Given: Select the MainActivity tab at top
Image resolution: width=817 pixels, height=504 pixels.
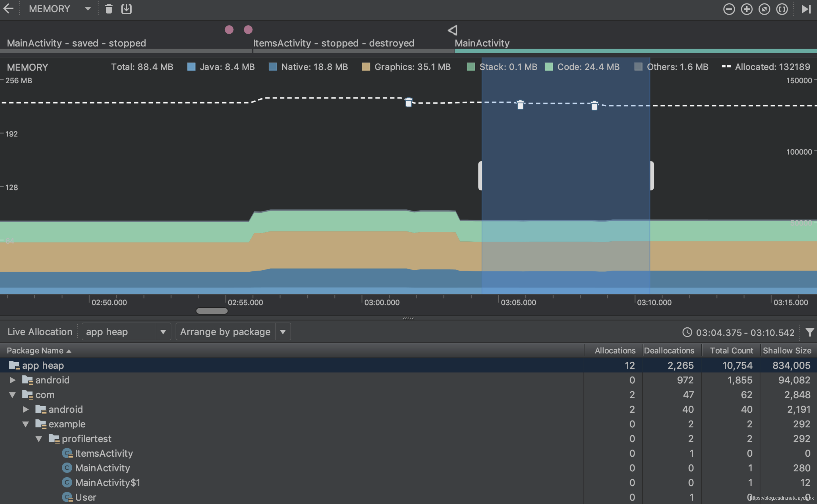Looking at the screenshot, I should click(482, 43).
